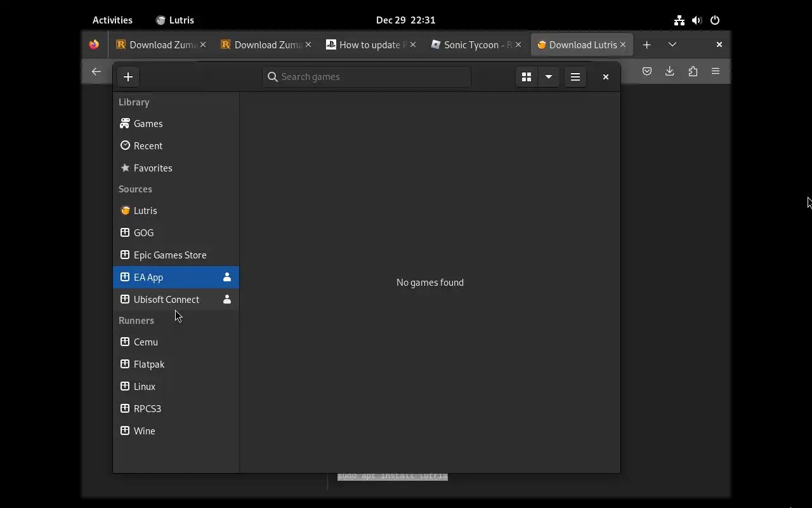The image size is (812, 508).
Task: Open Recent games in sidebar
Action: click(176, 146)
